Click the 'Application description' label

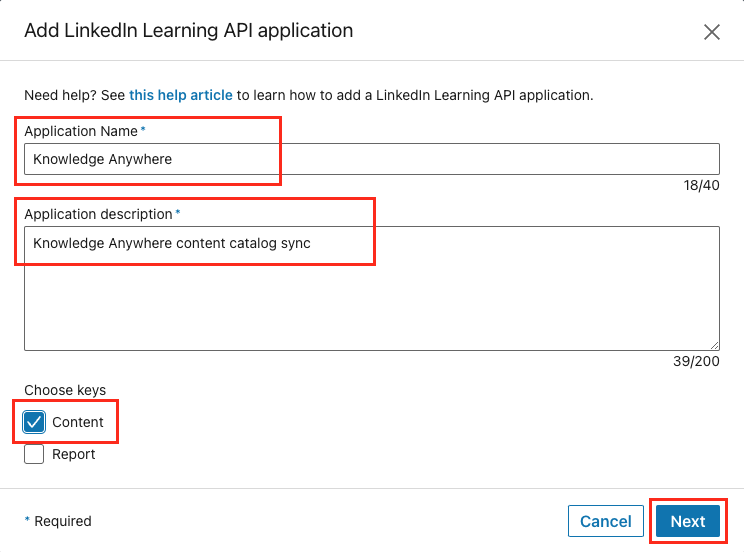98,214
